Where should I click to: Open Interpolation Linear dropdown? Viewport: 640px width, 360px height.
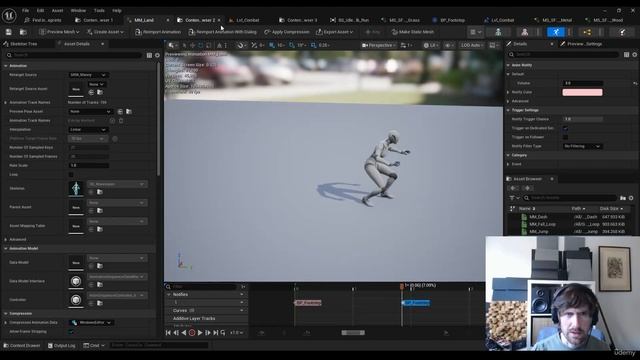point(88,130)
